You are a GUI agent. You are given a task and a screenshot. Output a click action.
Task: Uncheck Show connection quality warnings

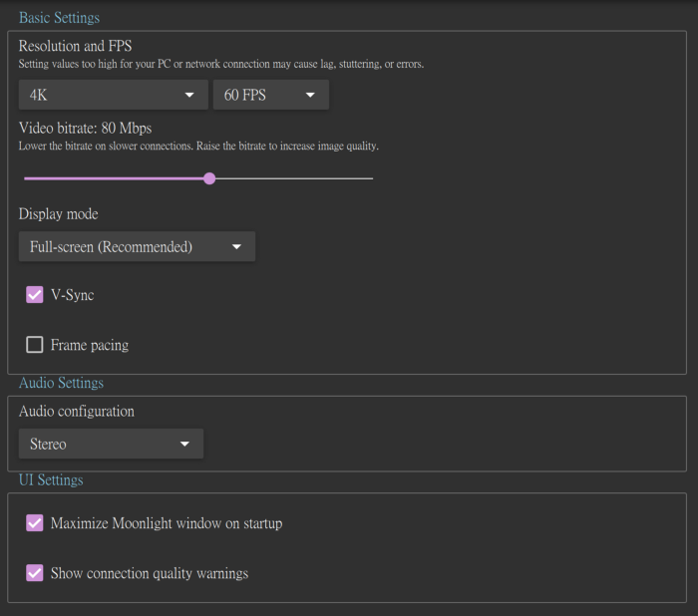(35, 573)
